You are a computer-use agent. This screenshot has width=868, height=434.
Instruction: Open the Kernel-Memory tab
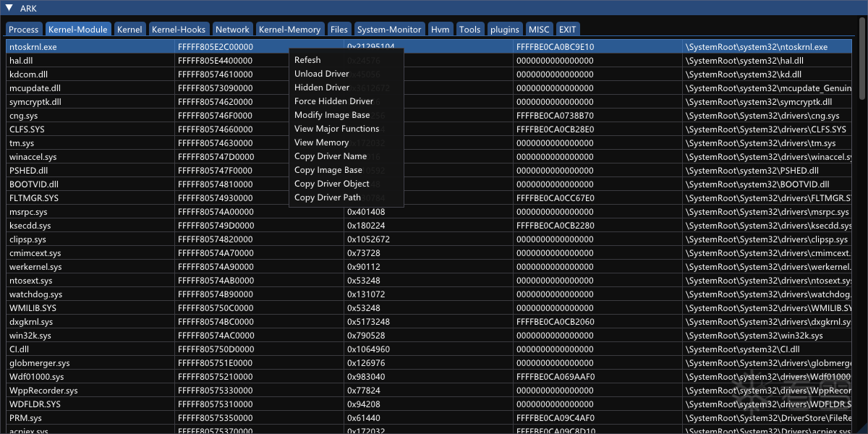coord(289,29)
